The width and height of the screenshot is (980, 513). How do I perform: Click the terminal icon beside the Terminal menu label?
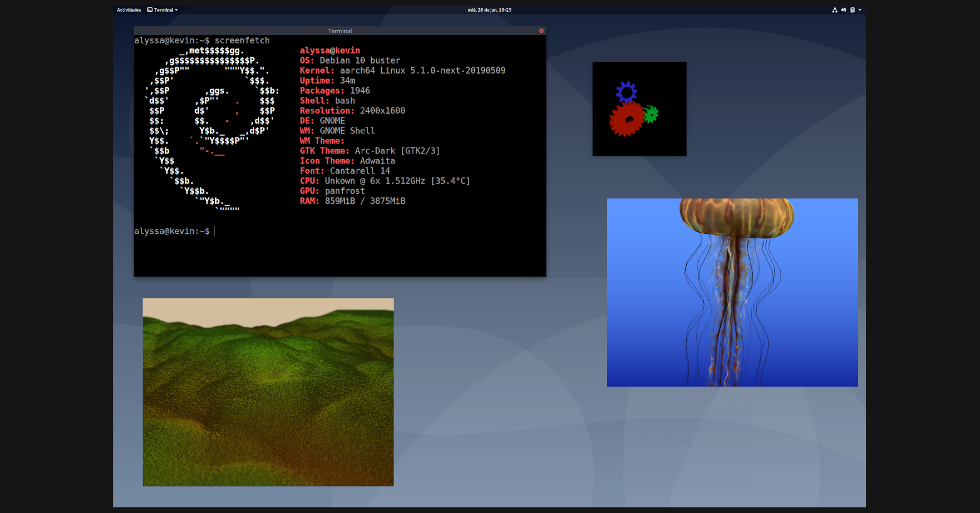point(150,10)
